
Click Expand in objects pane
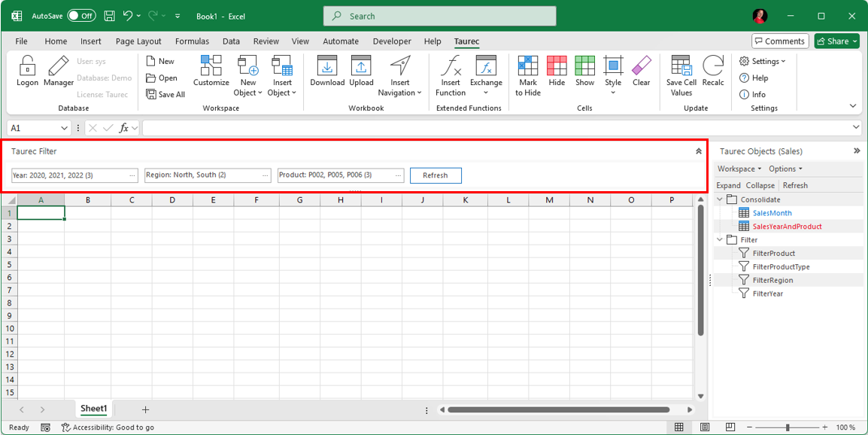(x=729, y=185)
